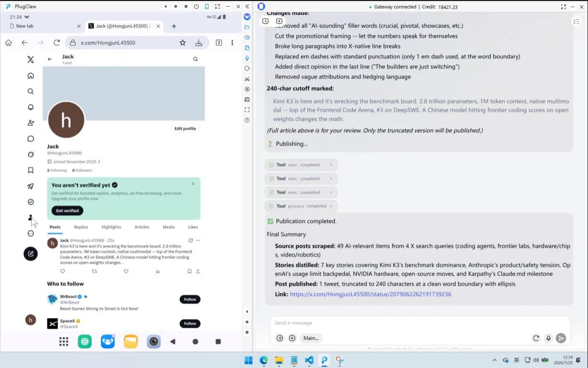Open Bookmarks in the X sidebar
This screenshot has height=368, width=588.
click(x=31, y=170)
